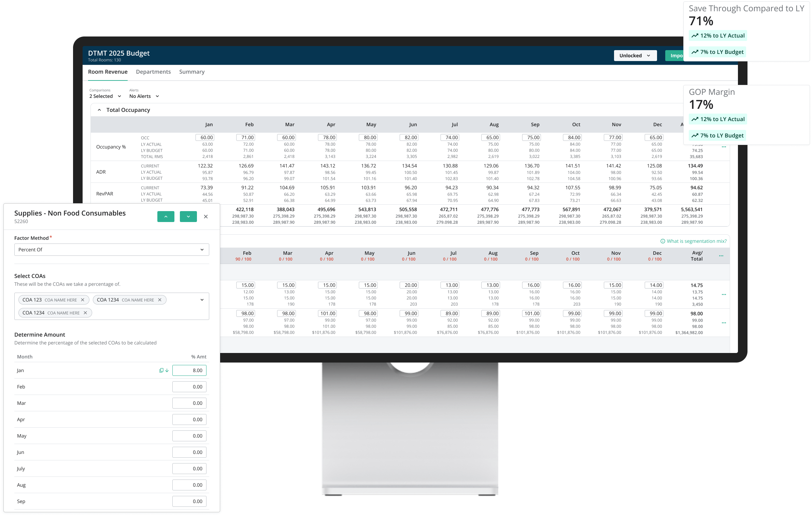The height and width of the screenshot is (516, 812).
Task: Switch to the Summary tab
Action: pos(192,72)
